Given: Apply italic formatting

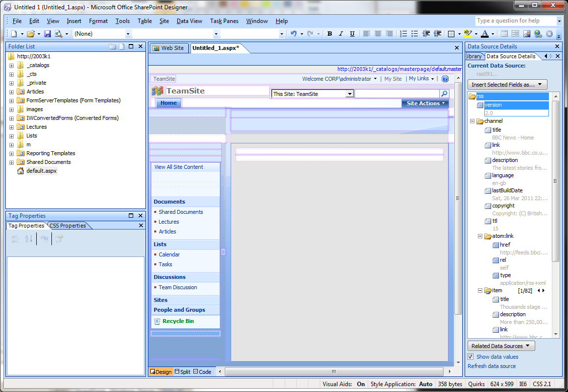Looking at the screenshot, I should pyautogui.click(x=341, y=33).
